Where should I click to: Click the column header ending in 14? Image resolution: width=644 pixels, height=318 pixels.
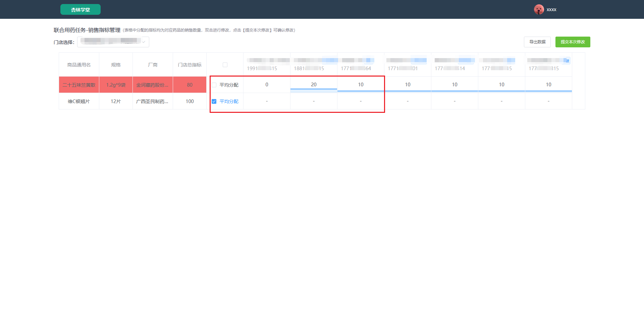[x=454, y=64]
